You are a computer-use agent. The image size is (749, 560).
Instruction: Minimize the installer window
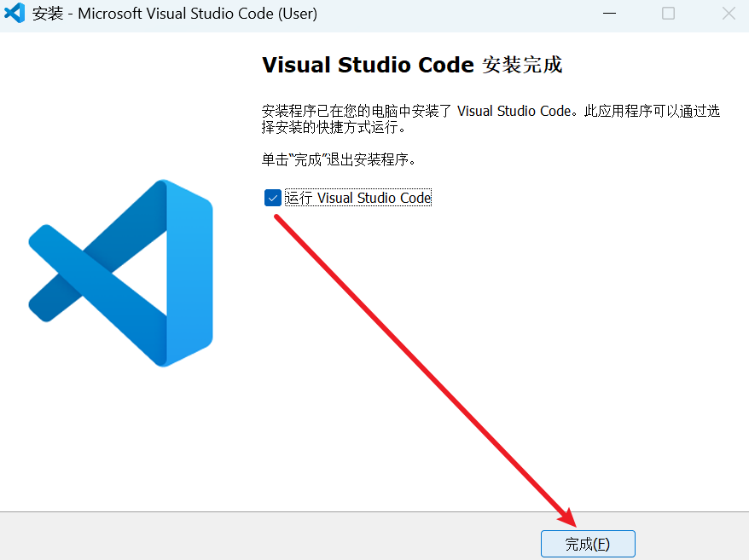tap(609, 14)
